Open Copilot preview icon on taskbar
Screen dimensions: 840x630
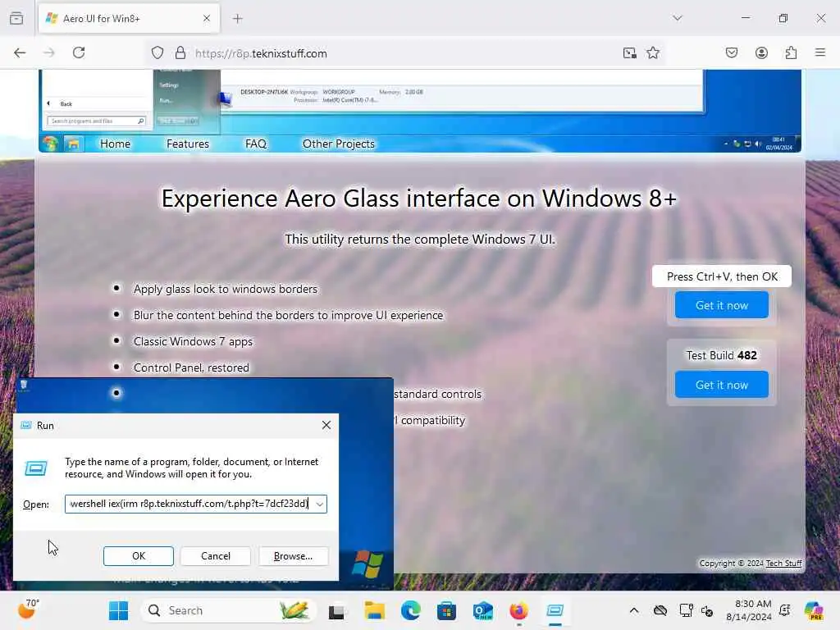coord(814,610)
